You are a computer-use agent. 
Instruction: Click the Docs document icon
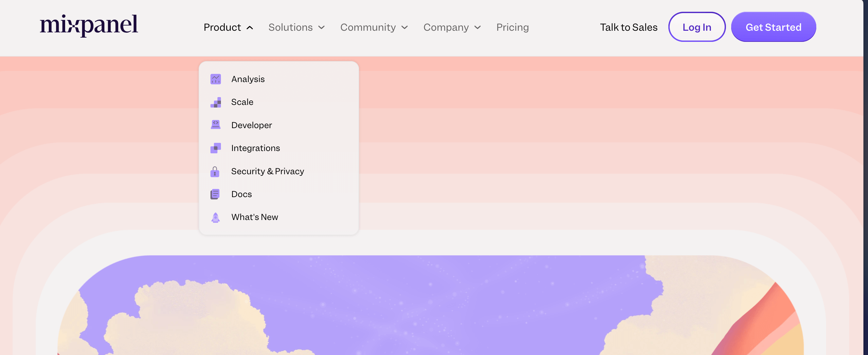(x=215, y=194)
